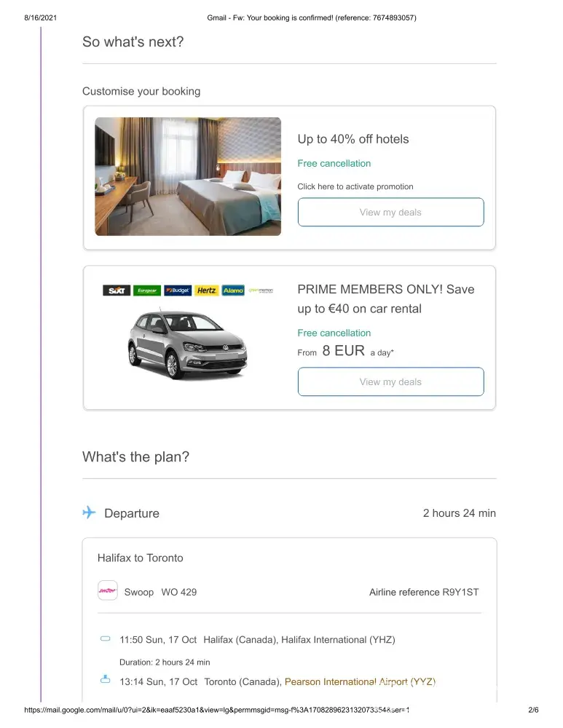Screen dimensions: 563x728
Task: Click the arrival landing icon at 13:14
Action: tap(105, 681)
